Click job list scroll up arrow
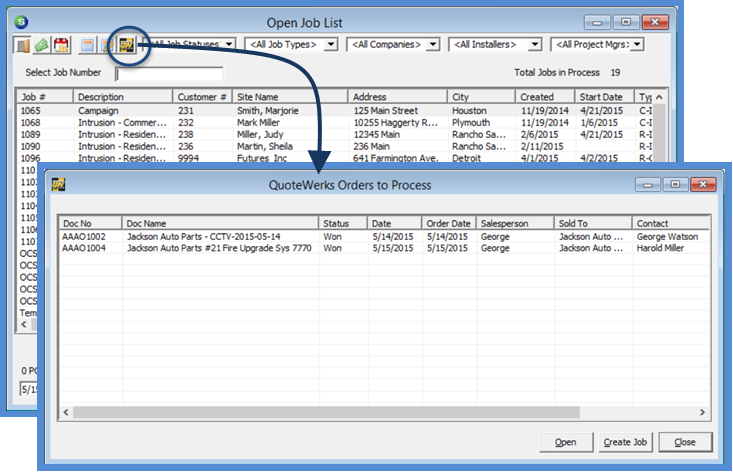This screenshot has width=733, height=473. coord(659,97)
